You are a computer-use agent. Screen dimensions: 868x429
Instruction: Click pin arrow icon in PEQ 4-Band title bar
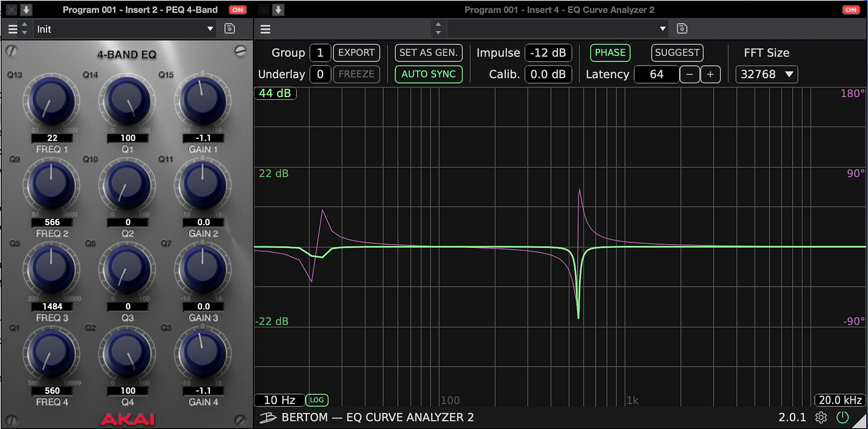[26, 10]
